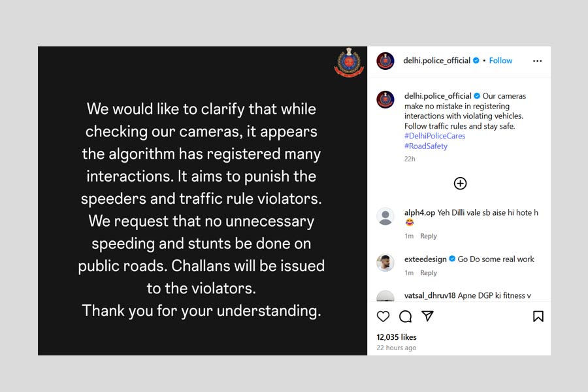Load more comments with the plus circle

[460, 184]
